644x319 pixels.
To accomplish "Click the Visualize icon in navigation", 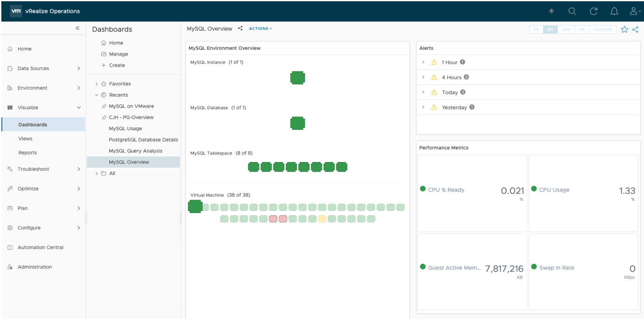I will point(10,108).
